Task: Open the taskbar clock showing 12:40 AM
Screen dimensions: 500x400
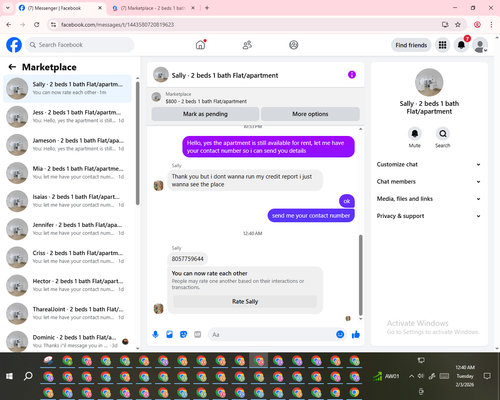Action: point(465,376)
